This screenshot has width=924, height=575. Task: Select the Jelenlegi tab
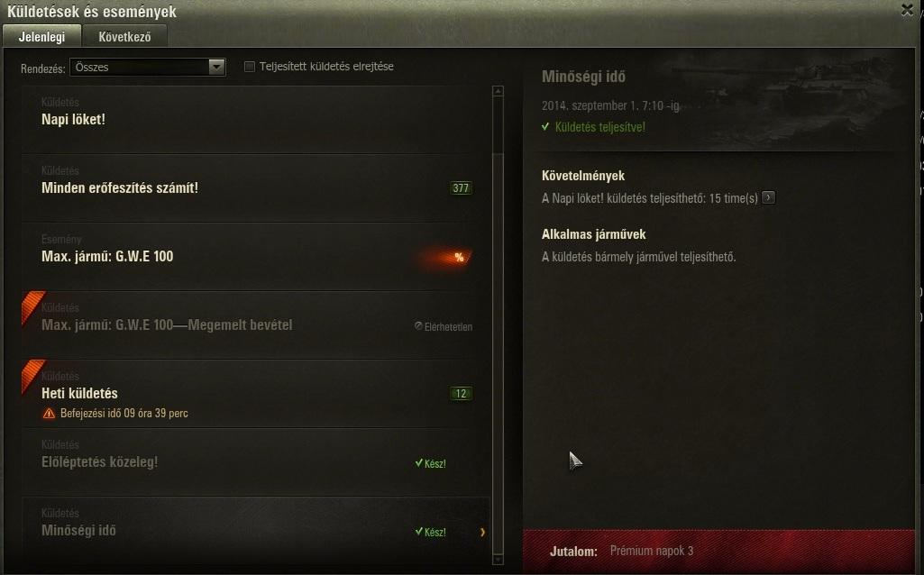click(41, 37)
